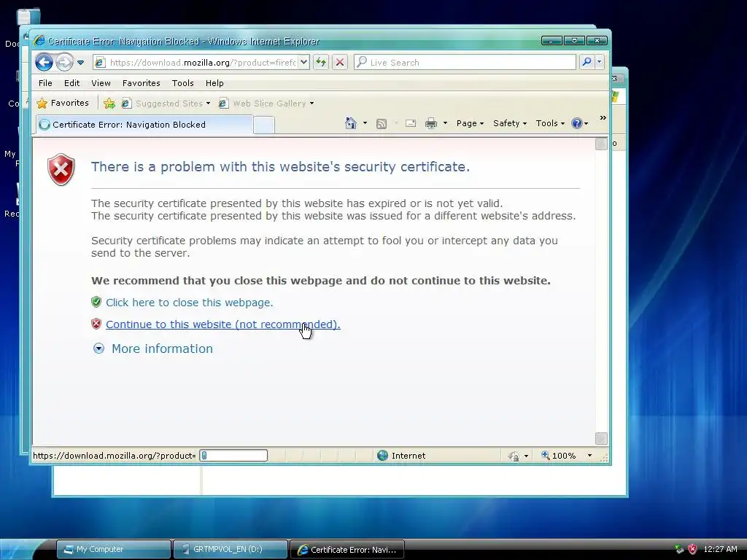Click the Back navigation arrow
The height and width of the screenshot is (560, 747).
(x=44, y=62)
